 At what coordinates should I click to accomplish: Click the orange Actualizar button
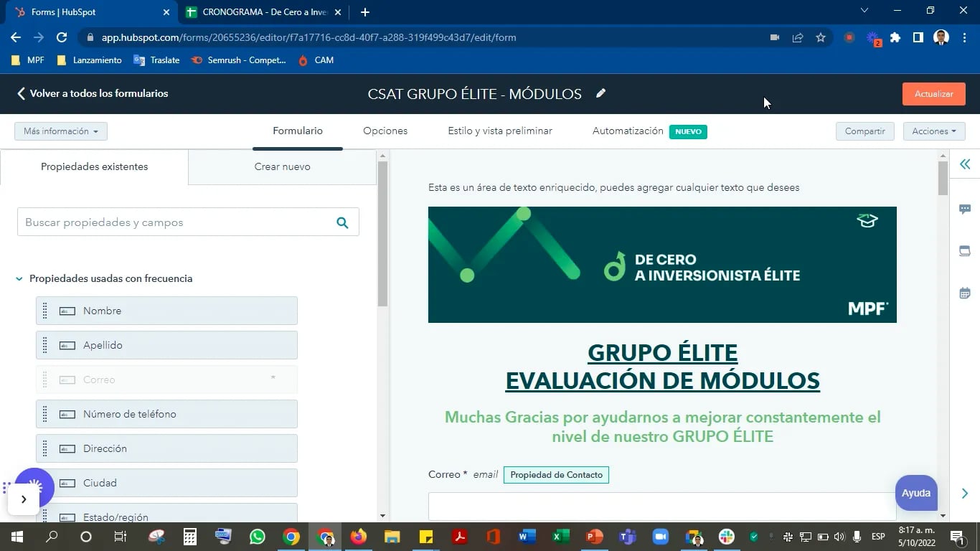[934, 94]
